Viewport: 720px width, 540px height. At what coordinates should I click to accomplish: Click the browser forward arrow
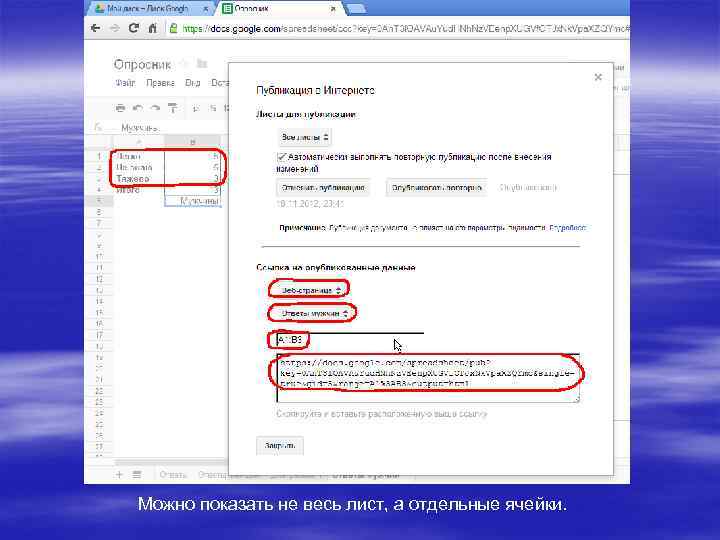(114, 28)
